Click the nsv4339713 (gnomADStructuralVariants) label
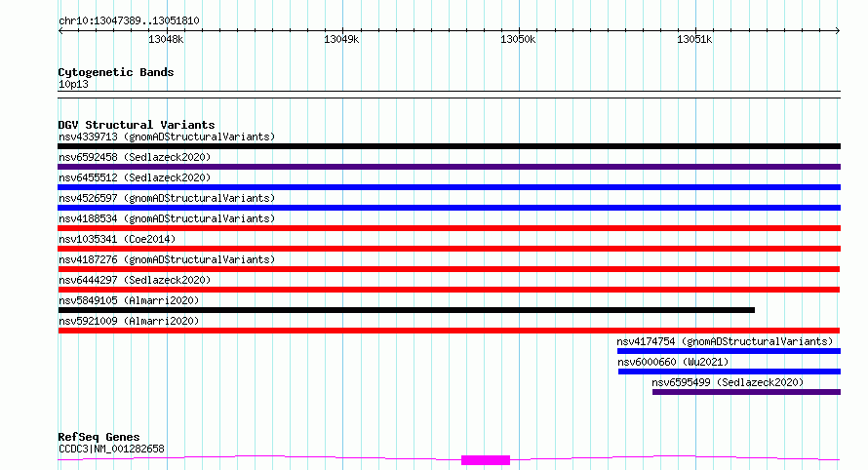 click(x=167, y=137)
